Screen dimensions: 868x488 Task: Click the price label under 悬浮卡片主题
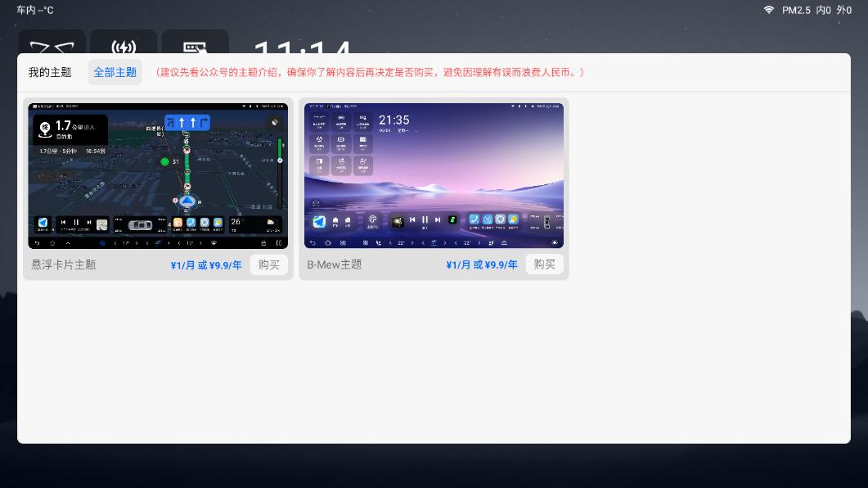click(x=206, y=264)
